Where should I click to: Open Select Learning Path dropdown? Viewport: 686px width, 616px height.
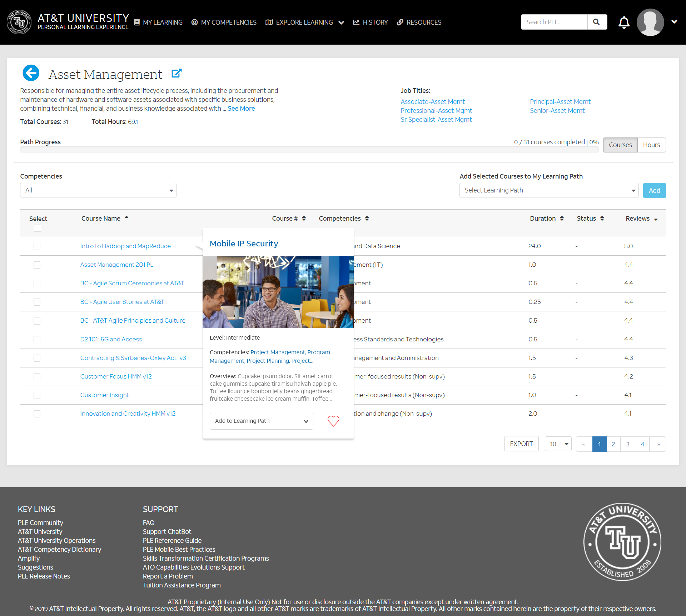coord(549,190)
